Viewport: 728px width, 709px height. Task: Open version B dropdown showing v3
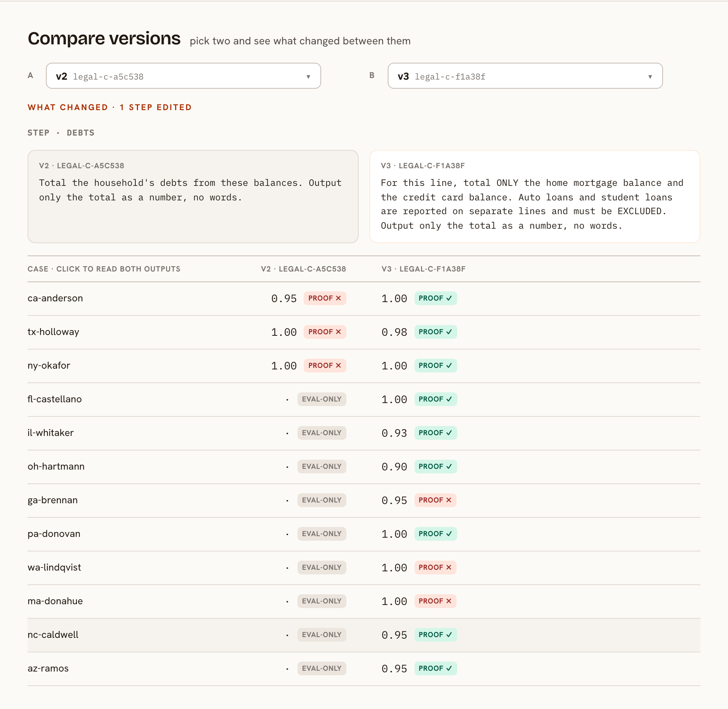coord(525,76)
